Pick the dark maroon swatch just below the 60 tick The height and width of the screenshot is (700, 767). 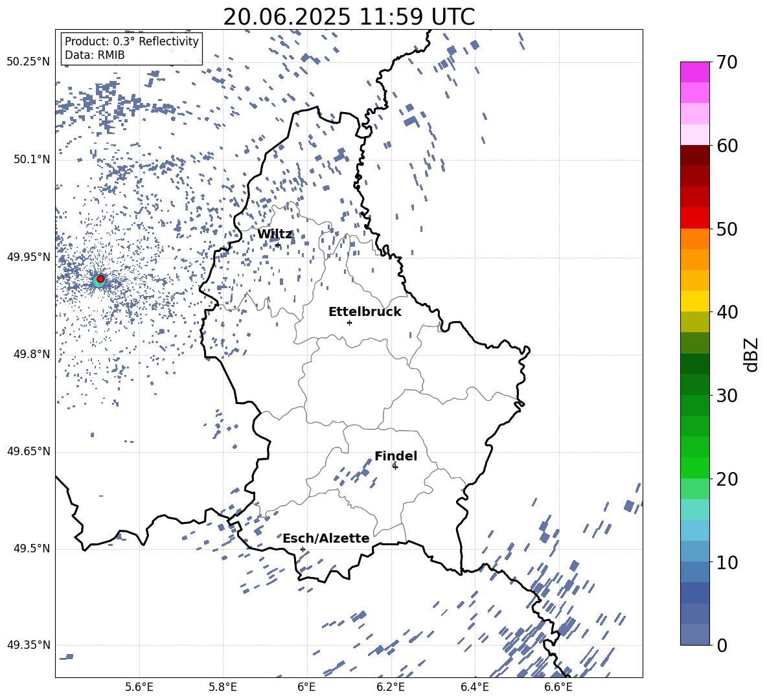(695, 156)
